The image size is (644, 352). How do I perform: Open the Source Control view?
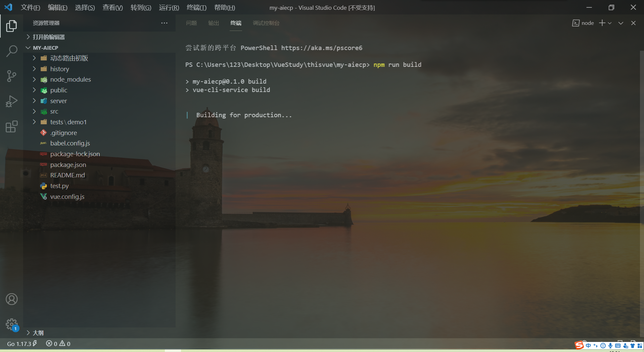(11, 76)
